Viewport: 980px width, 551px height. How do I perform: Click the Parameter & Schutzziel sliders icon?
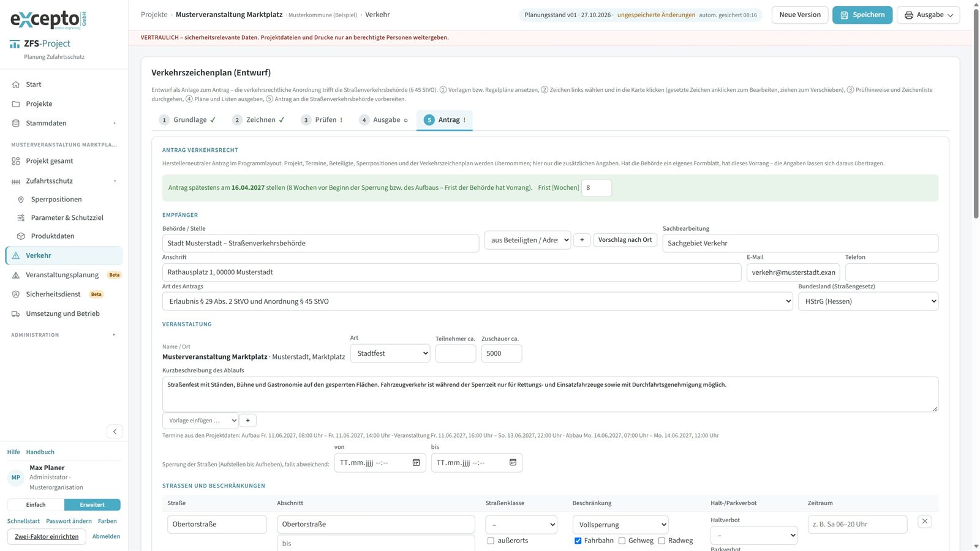[x=21, y=218]
